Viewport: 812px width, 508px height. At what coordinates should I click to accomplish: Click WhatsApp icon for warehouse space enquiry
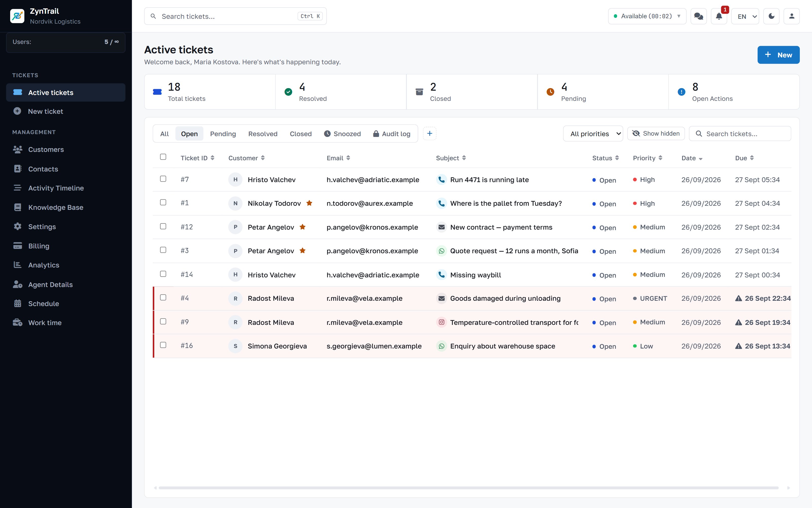pos(442,346)
